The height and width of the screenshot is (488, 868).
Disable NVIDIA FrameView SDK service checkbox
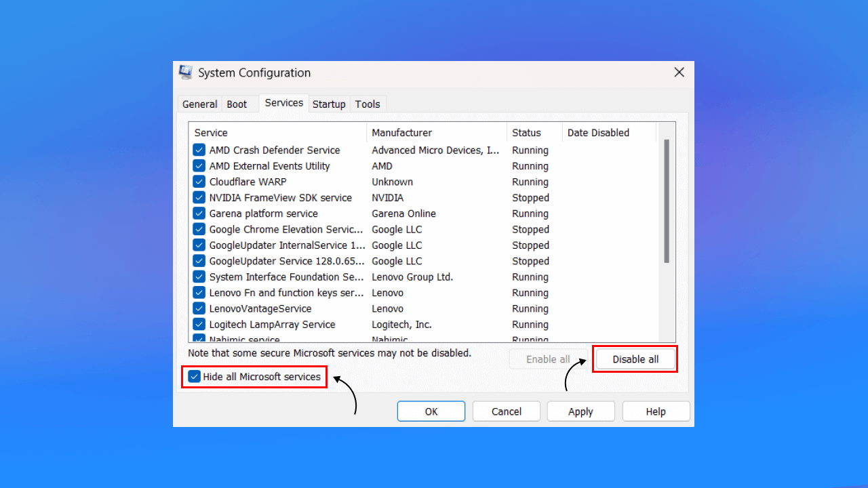click(x=199, y=198)
